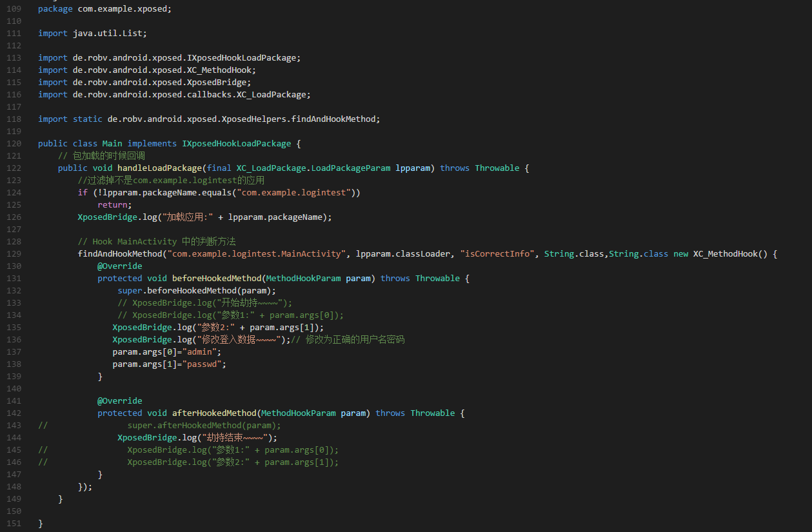
Task: Click commented "super.afterHookedMethod(param);" on line 143
Action: pyautogui.click(x=204, y=426)
